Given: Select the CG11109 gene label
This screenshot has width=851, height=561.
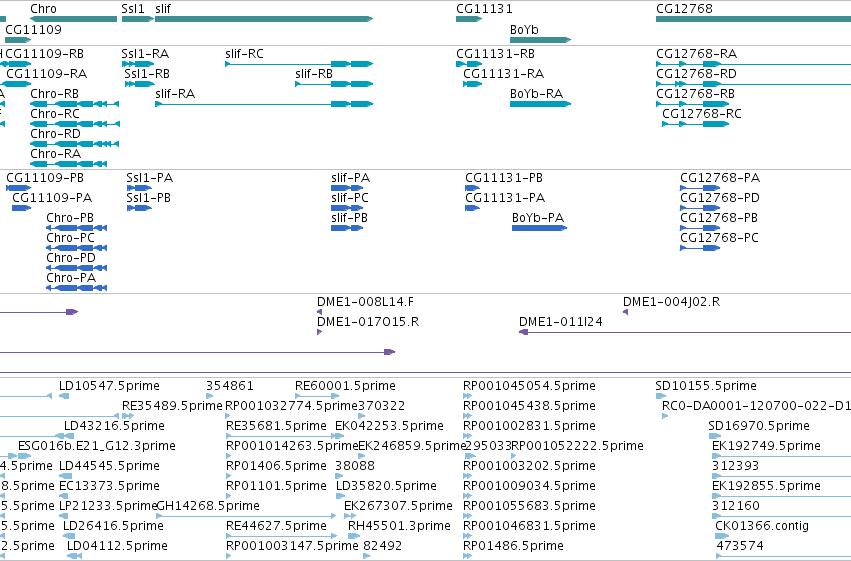Looking at the screenshot, I should [x=33, y=30].
